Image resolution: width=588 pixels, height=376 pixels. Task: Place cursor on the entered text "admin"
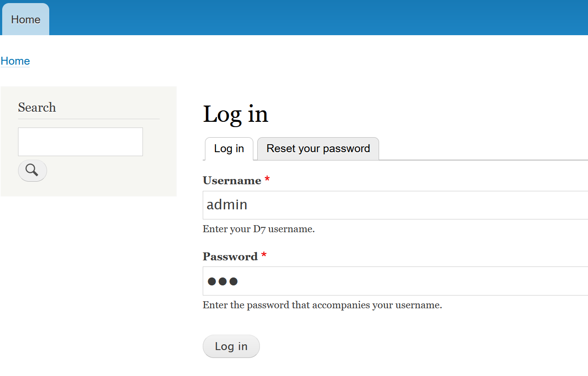(227, 205)
